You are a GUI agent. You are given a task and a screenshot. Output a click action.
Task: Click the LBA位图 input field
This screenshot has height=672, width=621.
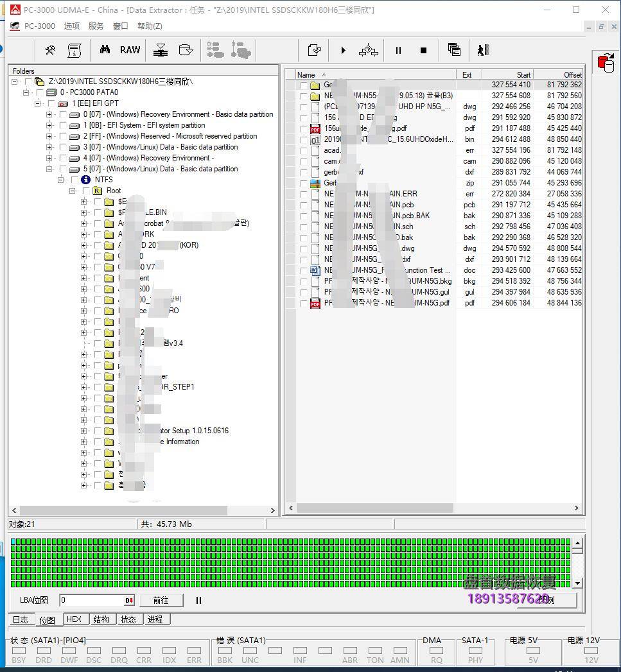click(x=92, y=600)
